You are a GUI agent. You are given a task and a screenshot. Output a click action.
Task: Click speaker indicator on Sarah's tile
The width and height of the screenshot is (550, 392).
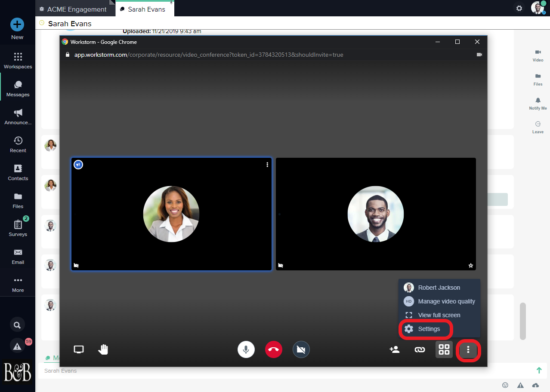[x=78, y=165]
